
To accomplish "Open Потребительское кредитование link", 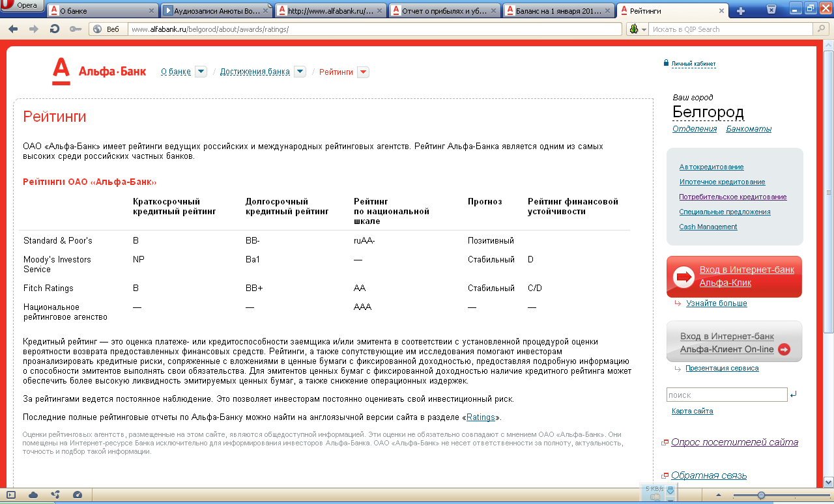I will pos(733,197).
